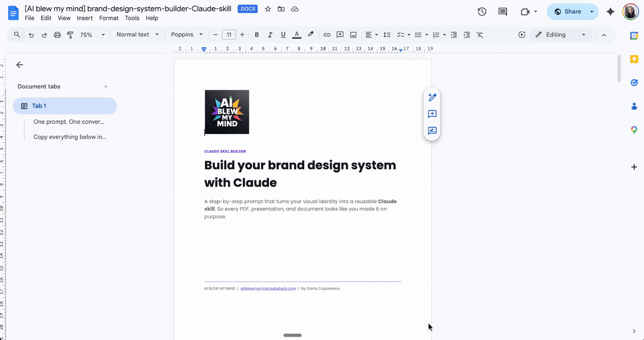Open line and paragraph spacing
This screenshot has height=340, width=644.
point(387,34)
